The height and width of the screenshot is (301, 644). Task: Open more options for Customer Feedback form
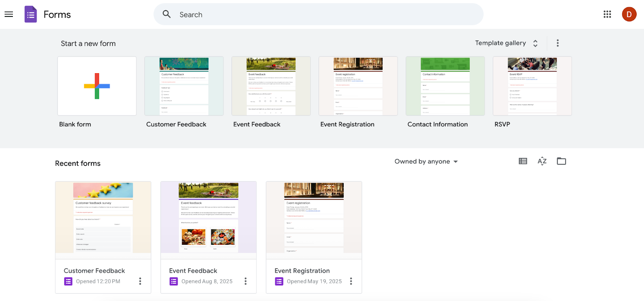[140, 281]
